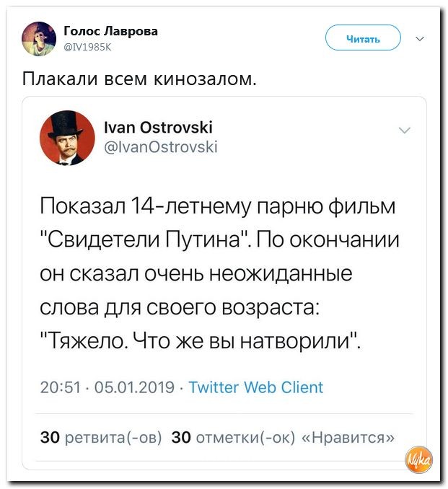
Task: Click the line слова для своего возраста
Action: [x=180, y=307]
